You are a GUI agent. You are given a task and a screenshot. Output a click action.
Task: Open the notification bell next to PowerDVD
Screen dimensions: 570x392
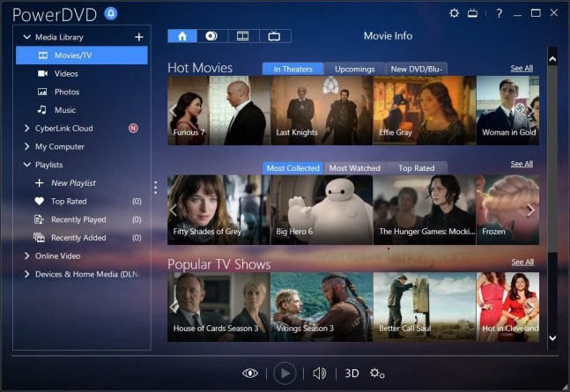point(111,14)
